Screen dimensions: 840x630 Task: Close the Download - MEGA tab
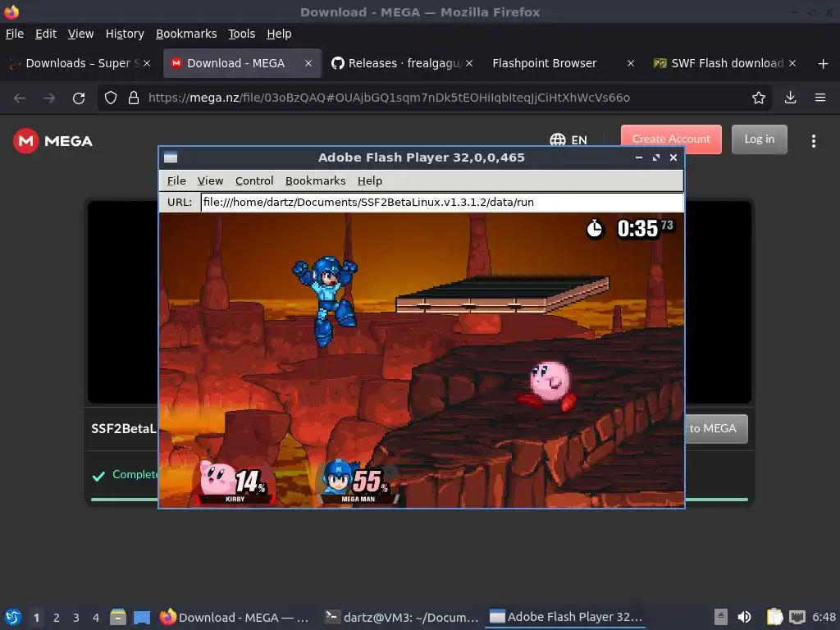[x=308, y=63]
